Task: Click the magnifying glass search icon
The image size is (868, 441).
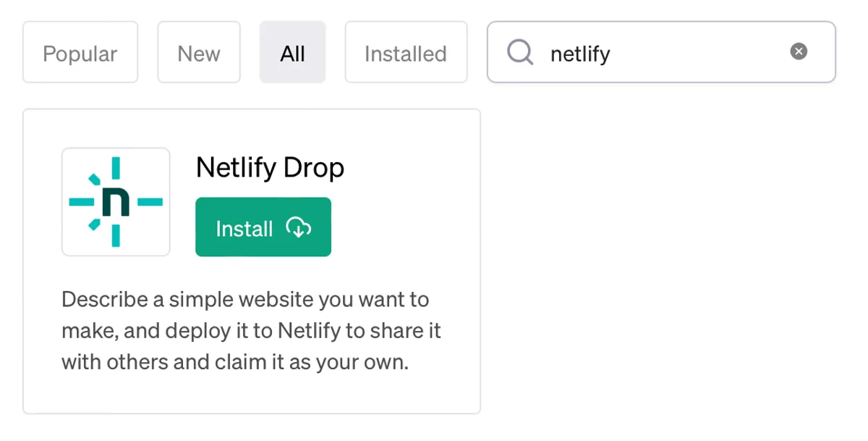Action: tap(520, 52)
